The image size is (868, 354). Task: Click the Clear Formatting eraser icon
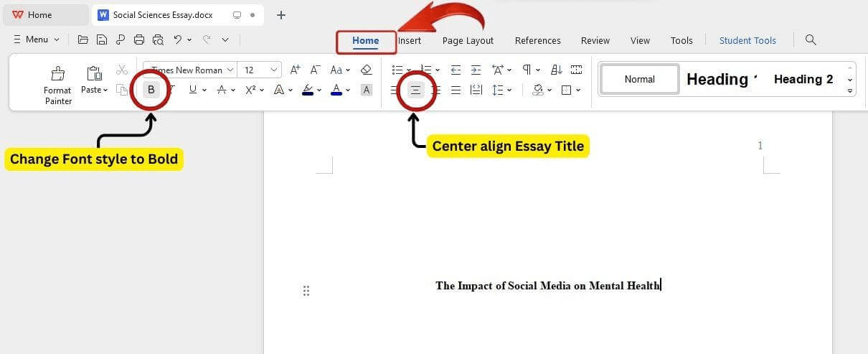point(366,70)
